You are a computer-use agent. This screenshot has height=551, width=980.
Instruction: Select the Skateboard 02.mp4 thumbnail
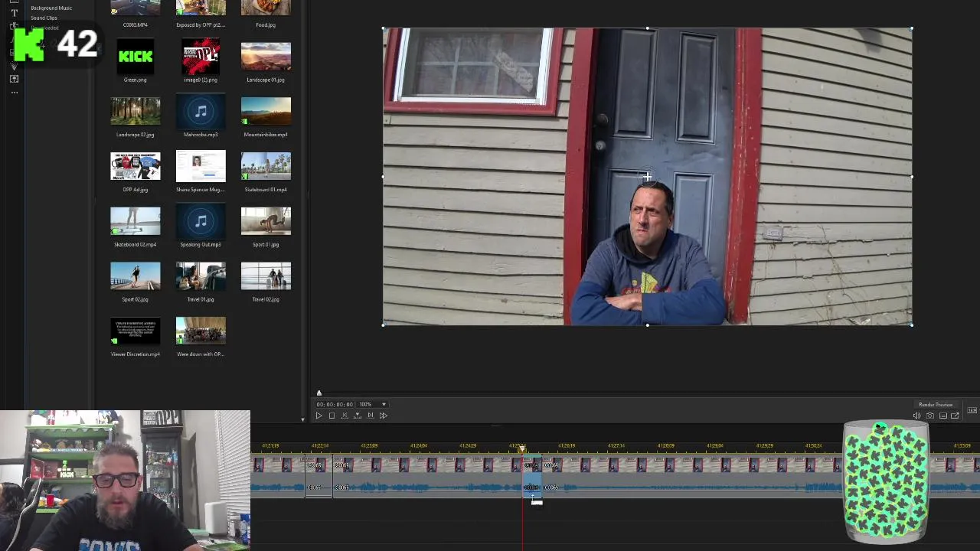[136, 221]
